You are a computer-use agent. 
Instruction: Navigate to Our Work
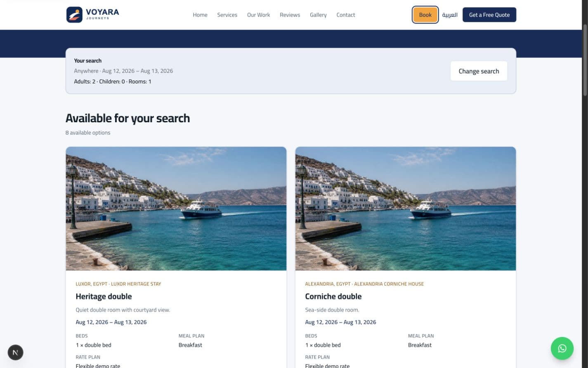coord(258,15)
